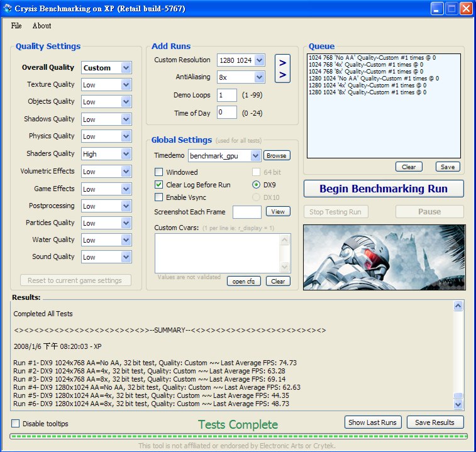Image resolution: width=476 pixels, height=452 pixels.
Task: Select the DX9 radio button
Action: [256, 185]
